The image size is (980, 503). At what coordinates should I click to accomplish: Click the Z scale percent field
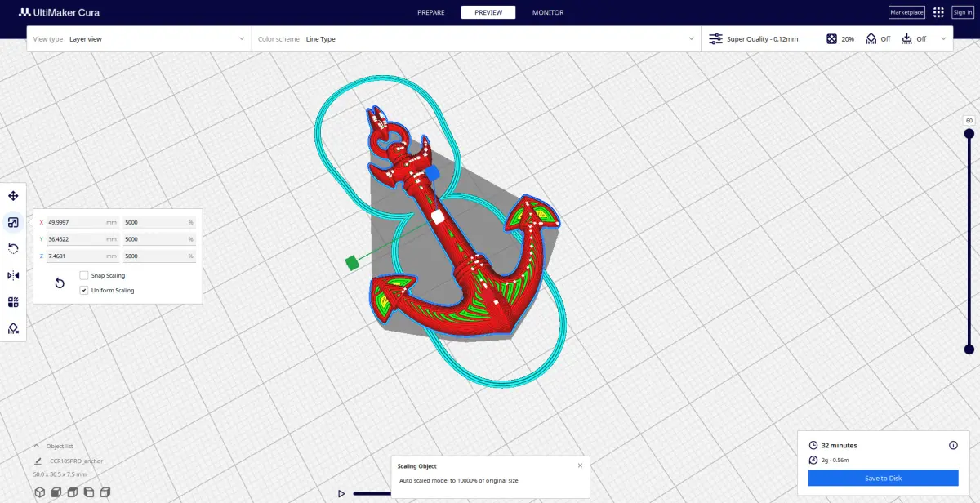coord(159,256)
